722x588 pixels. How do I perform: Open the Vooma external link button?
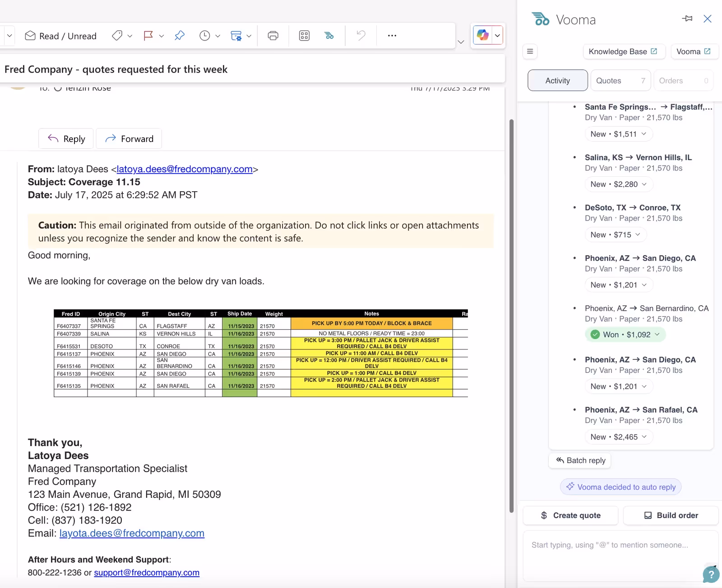tap(694, 51)
